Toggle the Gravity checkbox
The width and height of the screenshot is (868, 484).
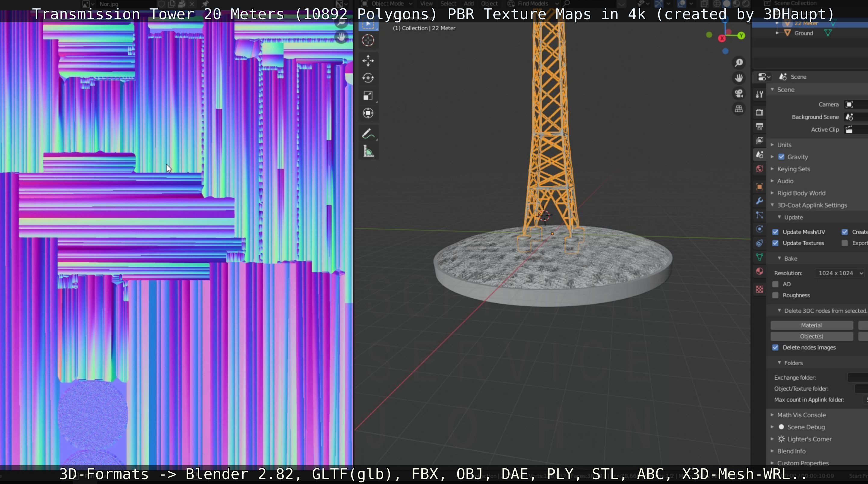coord(781,157)
